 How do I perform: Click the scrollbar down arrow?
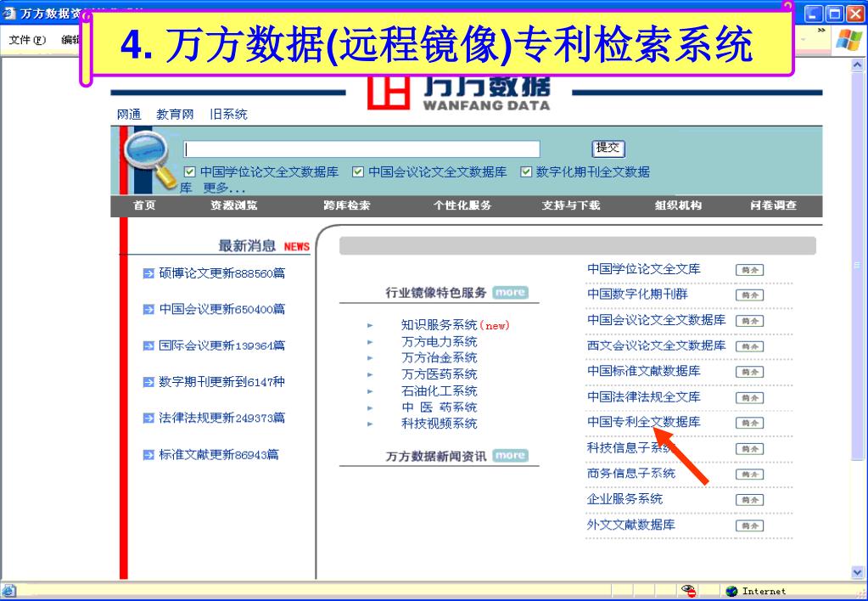tap(857, 573)
